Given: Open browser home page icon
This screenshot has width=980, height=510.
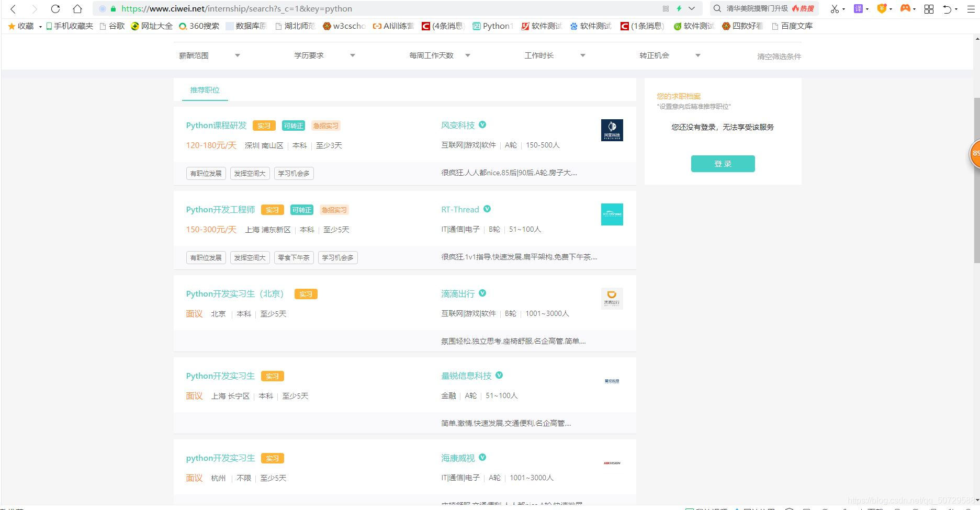Looking at the screenshot, I should [77, 9].
